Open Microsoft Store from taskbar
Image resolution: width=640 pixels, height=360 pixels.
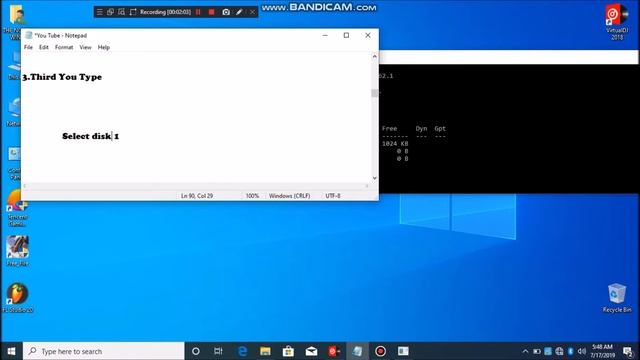(x=288, y=351)
